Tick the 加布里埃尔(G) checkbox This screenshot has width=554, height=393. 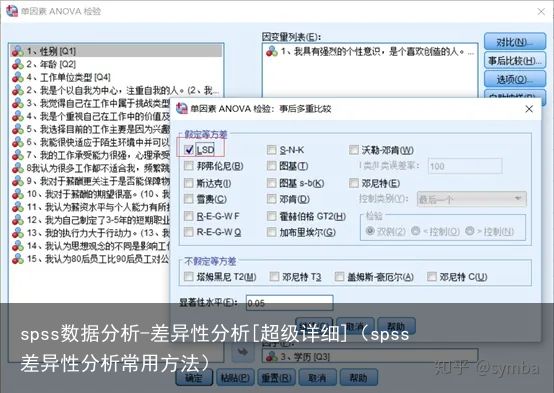[272, 232]
